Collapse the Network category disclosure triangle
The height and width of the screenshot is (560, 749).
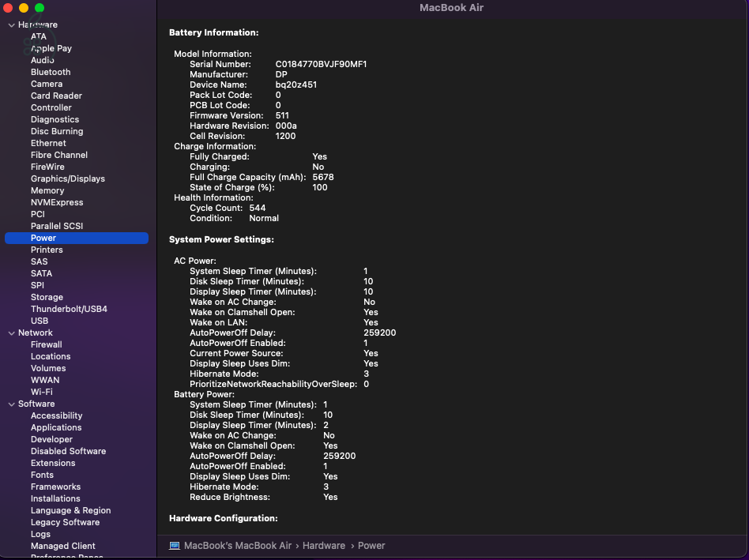coord(11,333)
